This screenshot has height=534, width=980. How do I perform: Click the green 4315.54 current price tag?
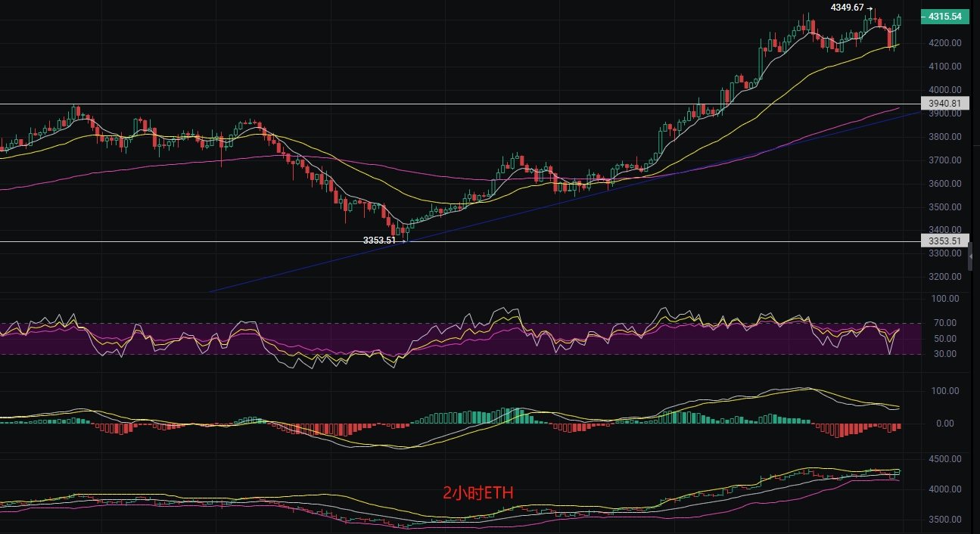point(944,16)
